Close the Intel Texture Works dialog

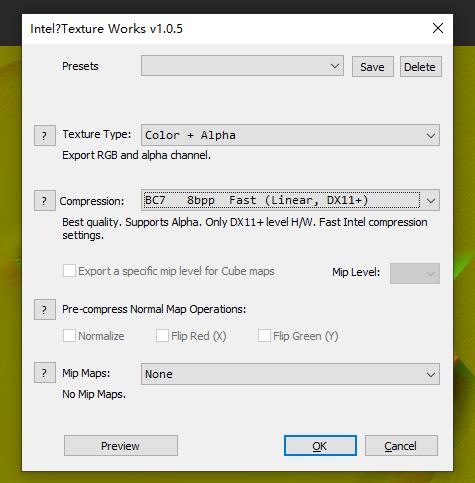pyautogui.click(x=438, y=28)
